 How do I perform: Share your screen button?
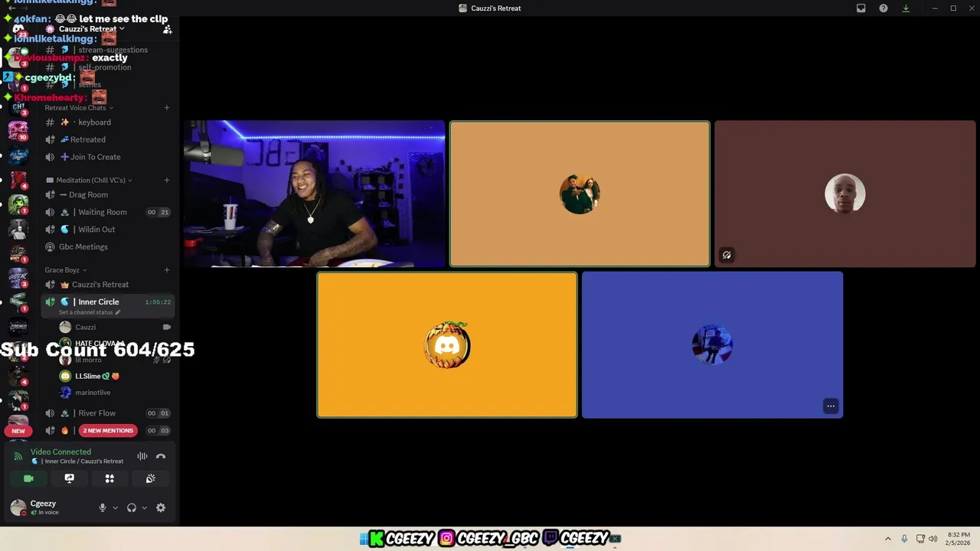tap(69, 479)
